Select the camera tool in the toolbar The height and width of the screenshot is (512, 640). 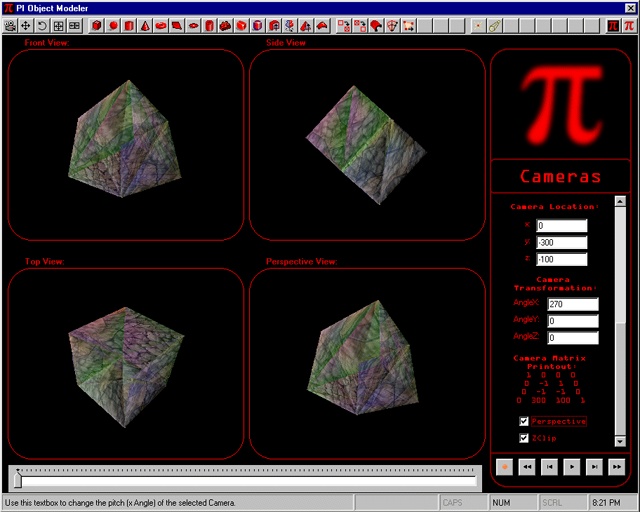(x=10, y=25)
